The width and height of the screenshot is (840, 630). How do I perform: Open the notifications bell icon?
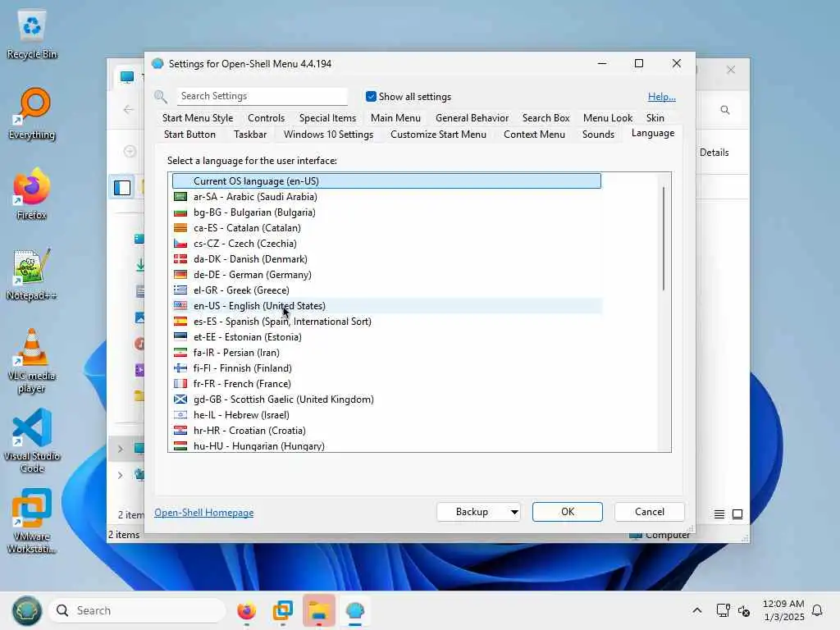point(817,610)
